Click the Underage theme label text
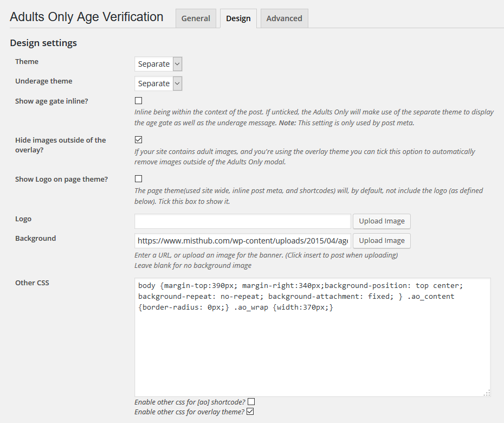This screenshot has height=423, width=504. click(44, 81)
